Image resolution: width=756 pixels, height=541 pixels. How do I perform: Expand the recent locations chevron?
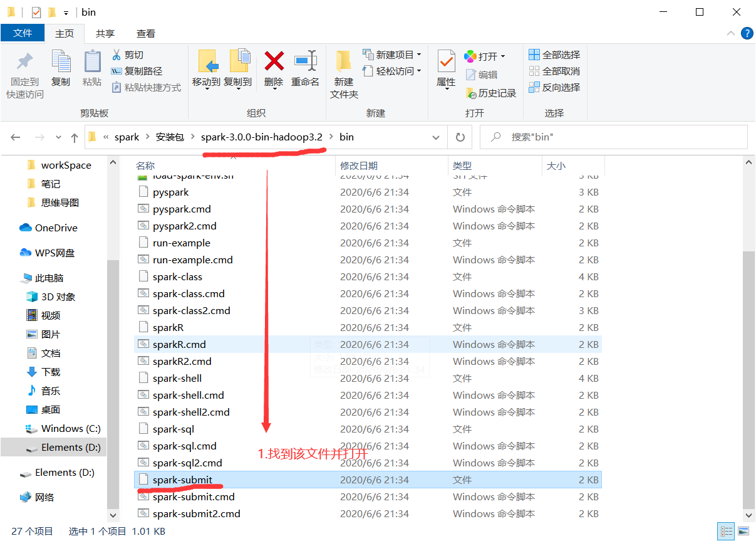pyautogui.click(x=58, y=137)
